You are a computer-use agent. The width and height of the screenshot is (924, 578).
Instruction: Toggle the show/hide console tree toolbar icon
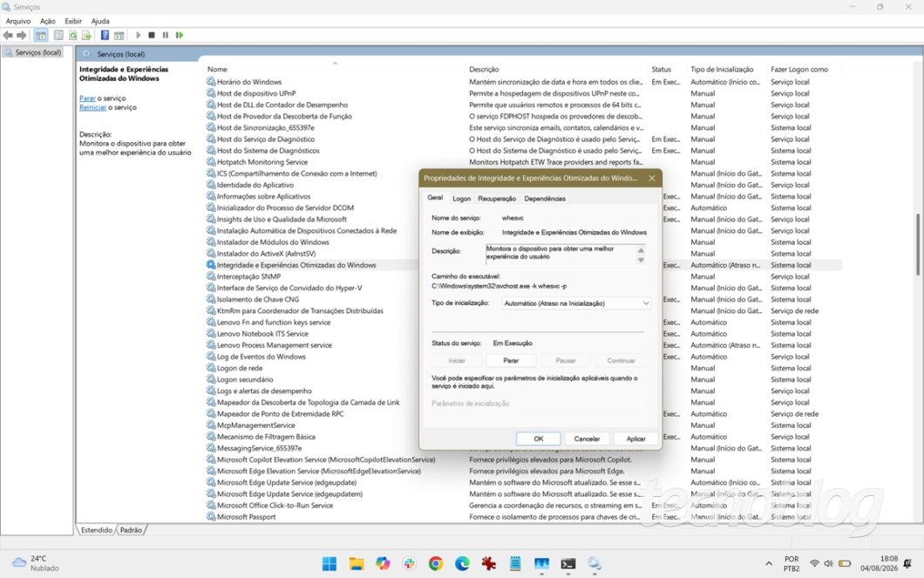point(41,36)
